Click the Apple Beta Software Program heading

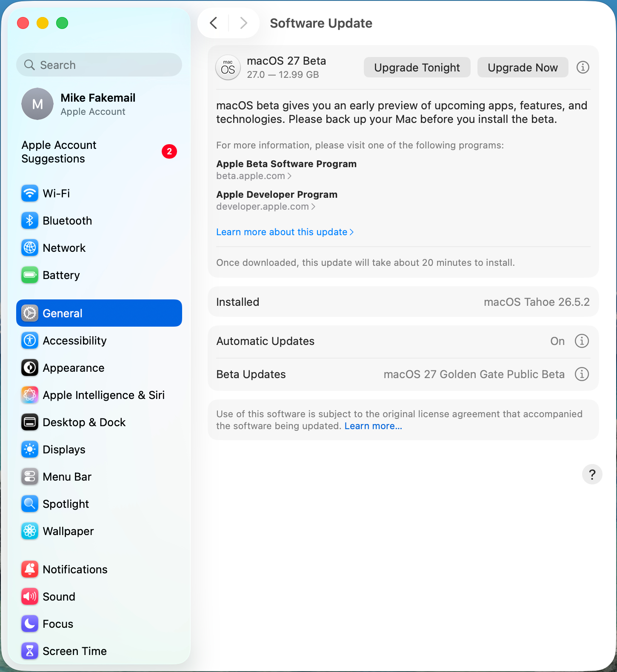[x=286, y=164]
